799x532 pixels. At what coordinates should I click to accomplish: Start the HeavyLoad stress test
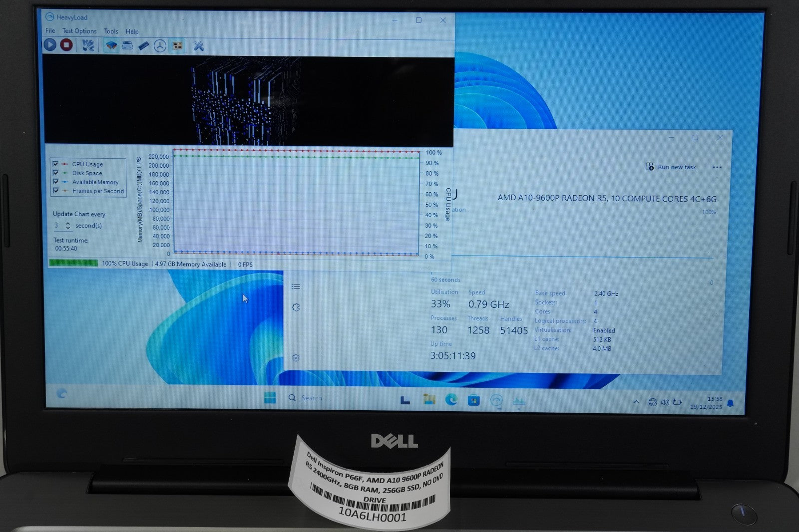(x=49, y=46)
